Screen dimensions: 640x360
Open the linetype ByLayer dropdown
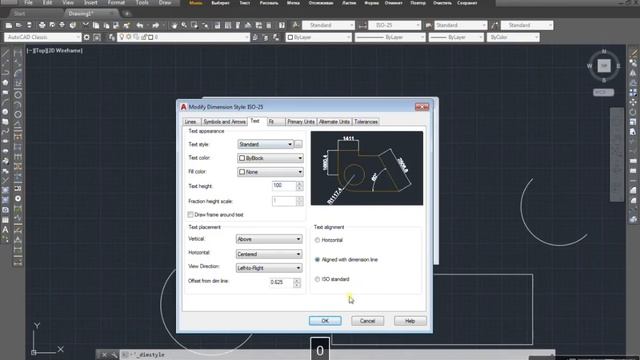pos(390,37)
